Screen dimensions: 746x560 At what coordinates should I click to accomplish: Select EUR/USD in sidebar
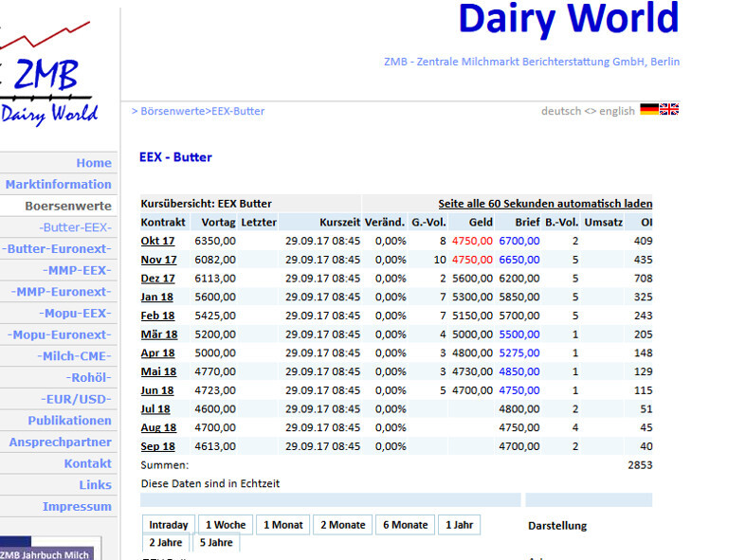pos(78,399)
